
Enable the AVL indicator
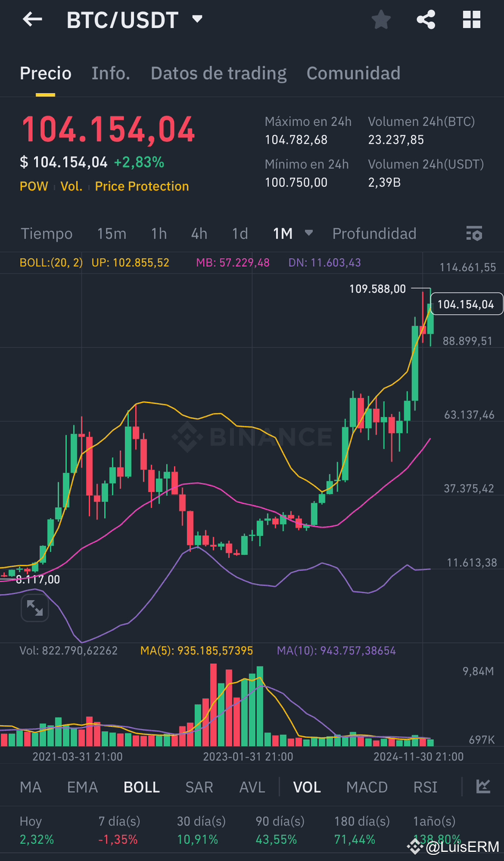coord(252,787)
